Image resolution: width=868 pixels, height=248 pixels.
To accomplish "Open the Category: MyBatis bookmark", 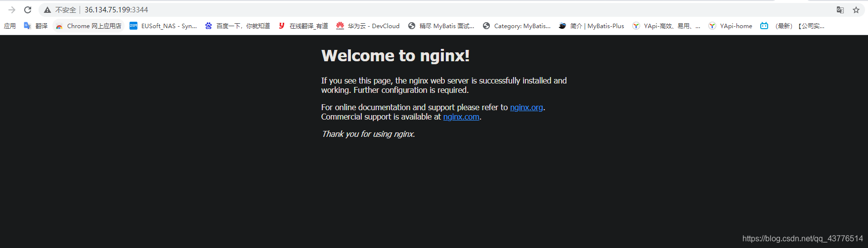I will coord(517,26).
